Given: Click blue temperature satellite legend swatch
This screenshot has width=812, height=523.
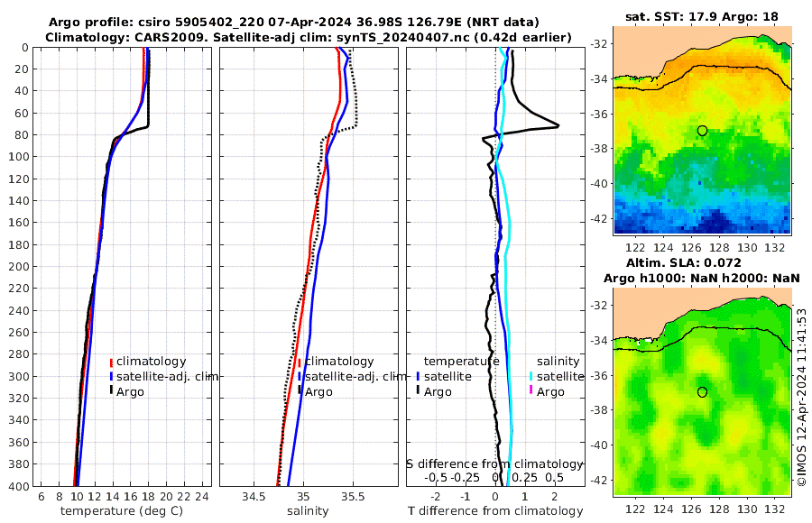Looking at the screenshot, I should 419,376.
